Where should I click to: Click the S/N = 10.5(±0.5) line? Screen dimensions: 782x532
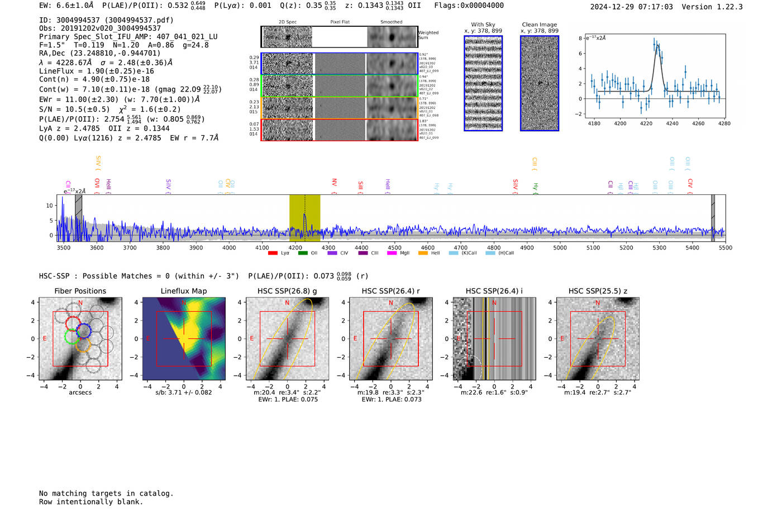110,109
